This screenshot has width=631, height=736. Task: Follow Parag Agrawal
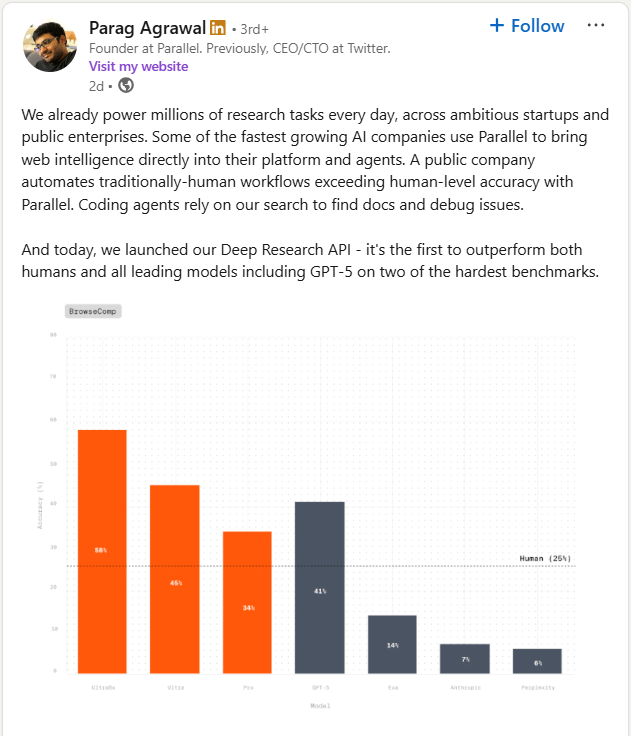[x=527, y=26]
